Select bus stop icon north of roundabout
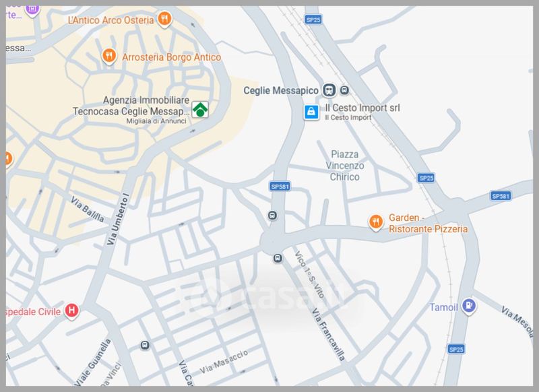The image size is (539, 392). pos(272,216)
